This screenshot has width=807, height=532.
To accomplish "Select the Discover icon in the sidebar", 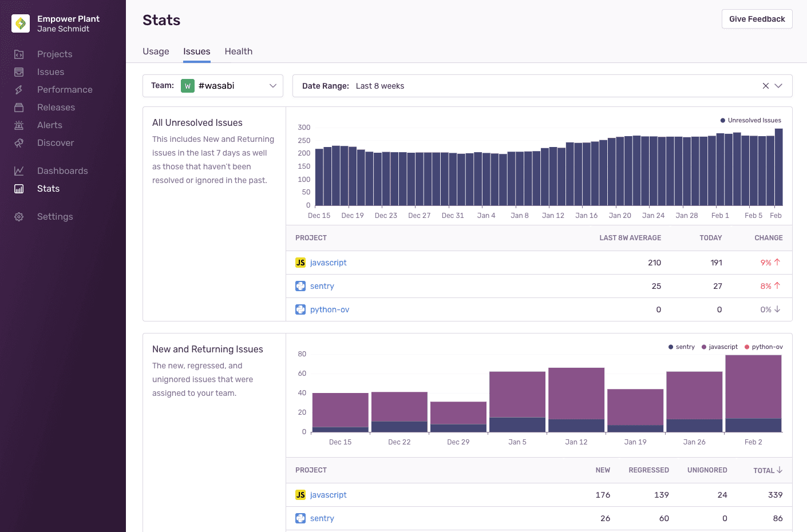I will (x=19, y=142).
